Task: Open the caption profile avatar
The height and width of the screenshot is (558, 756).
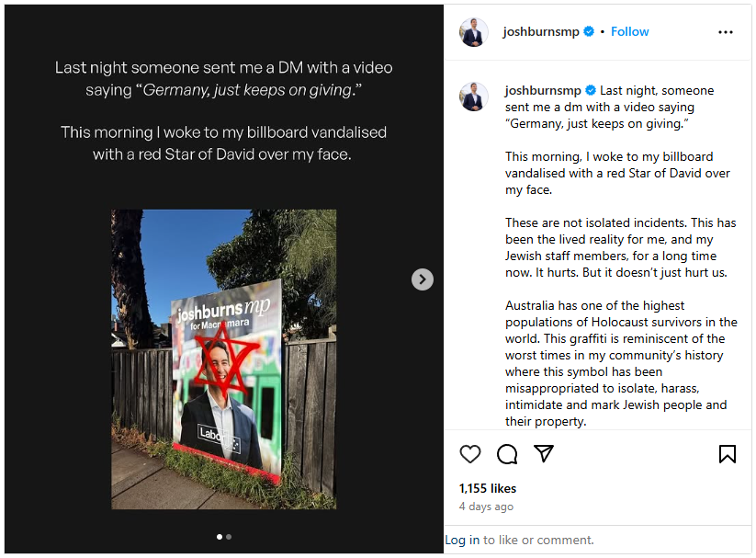Action: 473,97
